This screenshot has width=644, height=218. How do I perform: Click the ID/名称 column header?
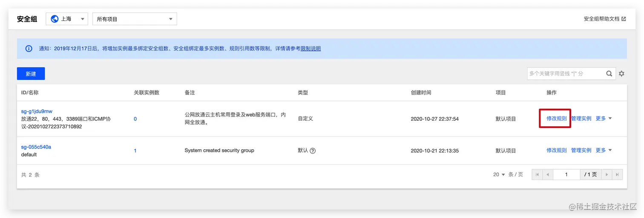tap(30, 93)
